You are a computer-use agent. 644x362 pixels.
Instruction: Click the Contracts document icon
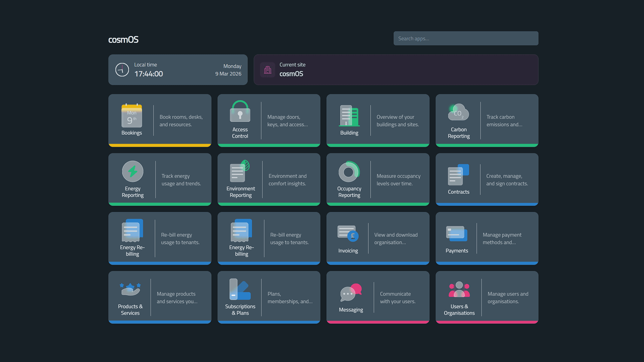459,175
